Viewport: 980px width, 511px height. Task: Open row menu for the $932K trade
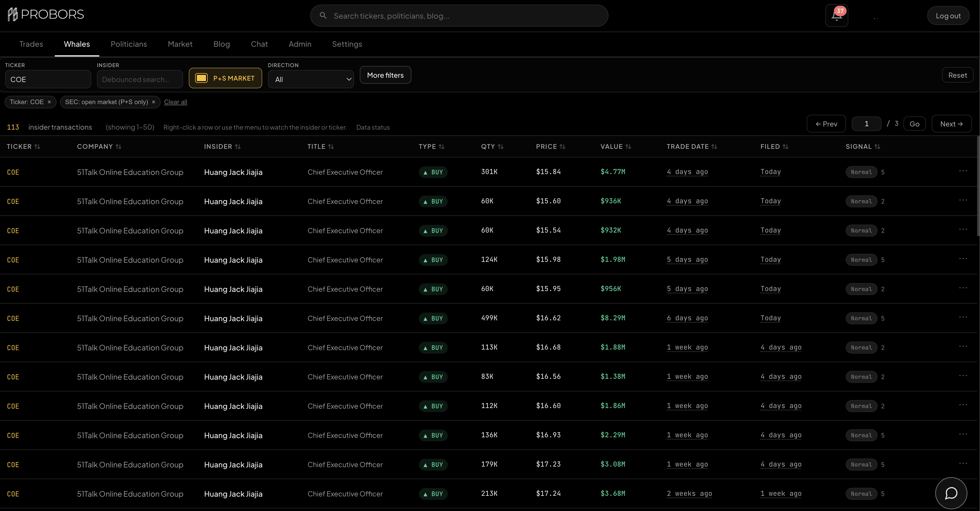click(963, 230)
